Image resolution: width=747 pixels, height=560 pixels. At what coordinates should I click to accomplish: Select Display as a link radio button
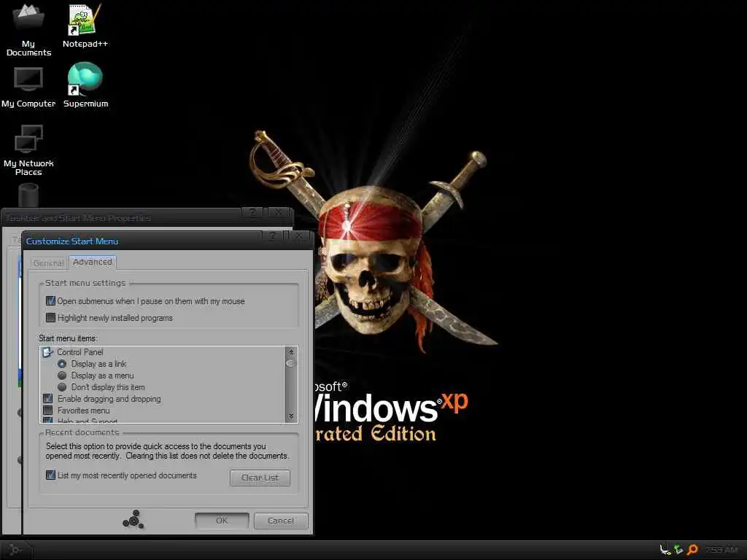[62, 364]
